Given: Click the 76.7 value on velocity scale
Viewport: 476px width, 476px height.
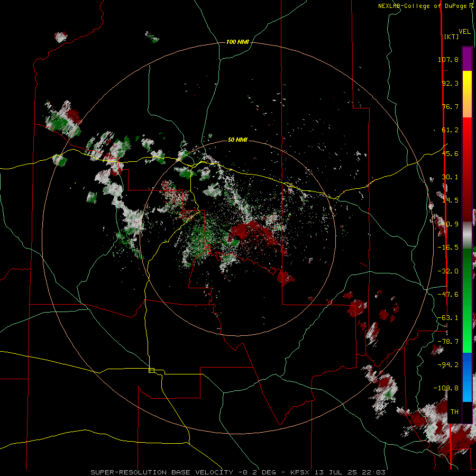Looking at the screenshot, I should [450, 106].
